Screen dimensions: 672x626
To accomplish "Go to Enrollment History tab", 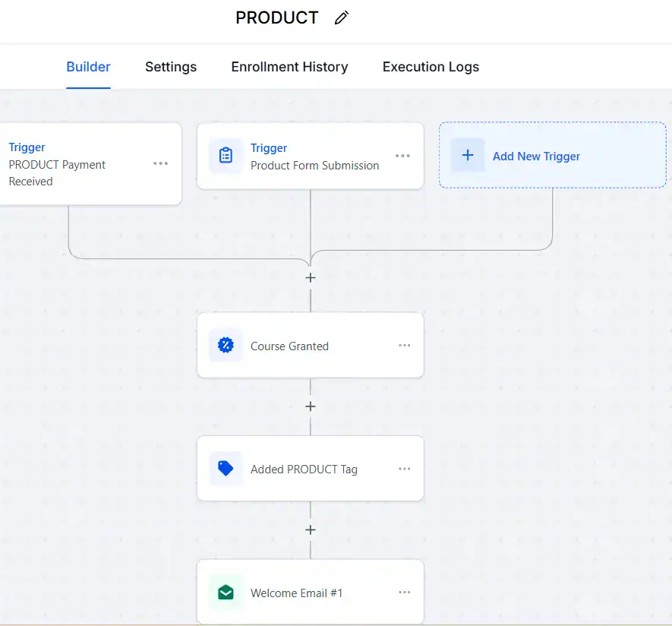I will pyautogui.click(x=289, y=67).
